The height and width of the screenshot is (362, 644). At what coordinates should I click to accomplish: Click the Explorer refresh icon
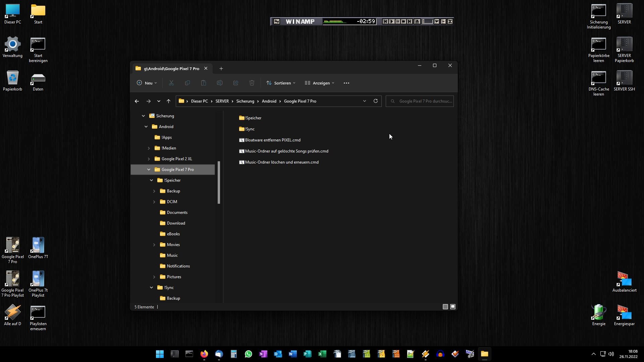point(375,101)
